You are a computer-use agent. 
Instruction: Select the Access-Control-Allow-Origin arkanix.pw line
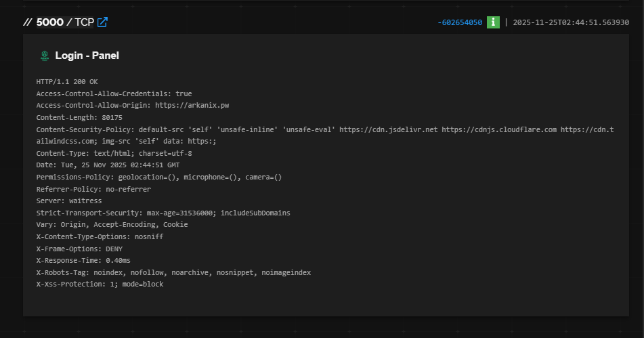133,106
